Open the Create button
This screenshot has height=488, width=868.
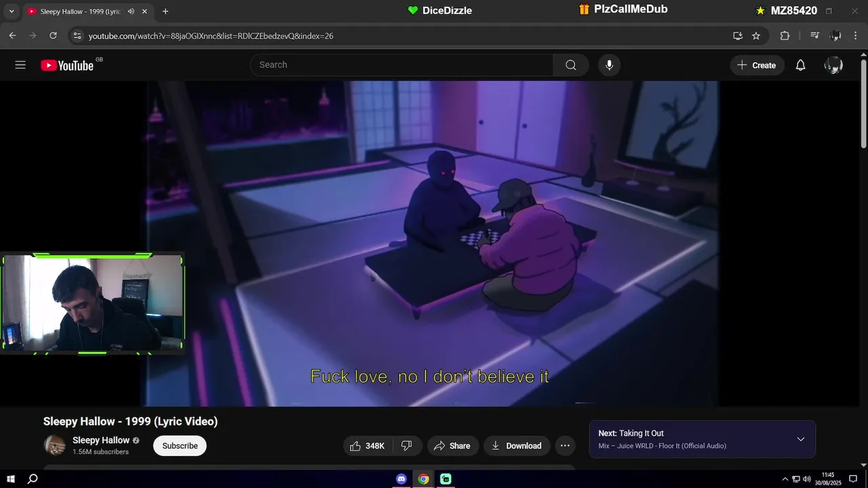[x=757, y=65]
